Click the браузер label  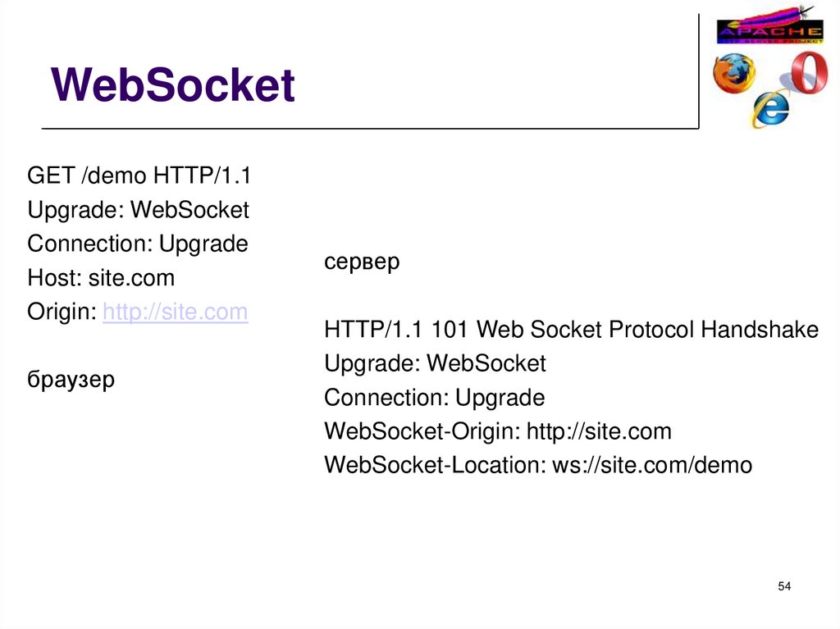[x=71, y=381]
